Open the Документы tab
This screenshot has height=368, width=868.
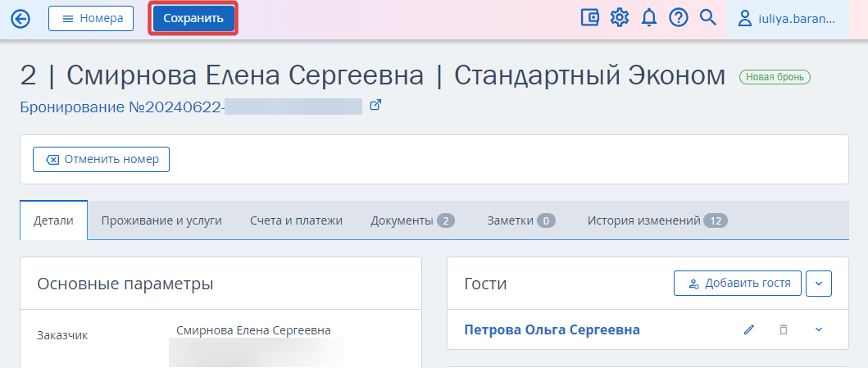point(412,220)
